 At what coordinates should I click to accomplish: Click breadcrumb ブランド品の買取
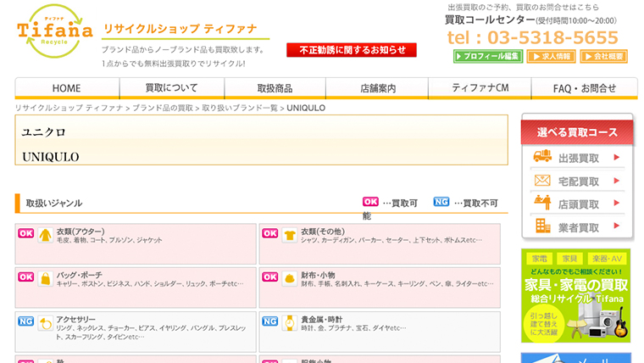[x=163, y=108]
